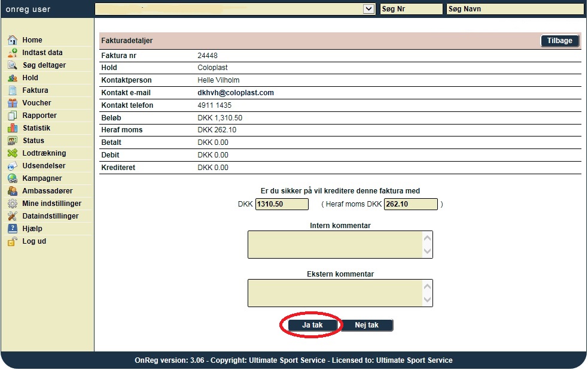
Task: Click Intern kommentar scroll up arrow
Action: click(427, 238)
